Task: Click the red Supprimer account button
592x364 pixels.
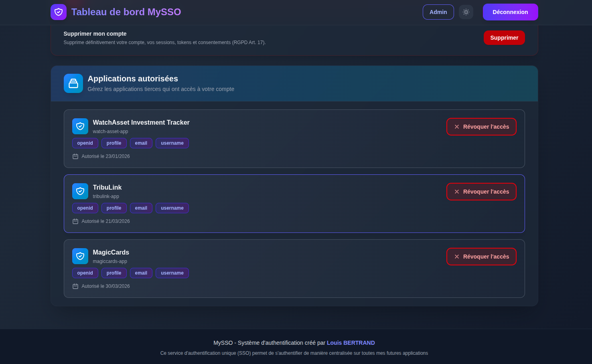Action: pos(504,38)
